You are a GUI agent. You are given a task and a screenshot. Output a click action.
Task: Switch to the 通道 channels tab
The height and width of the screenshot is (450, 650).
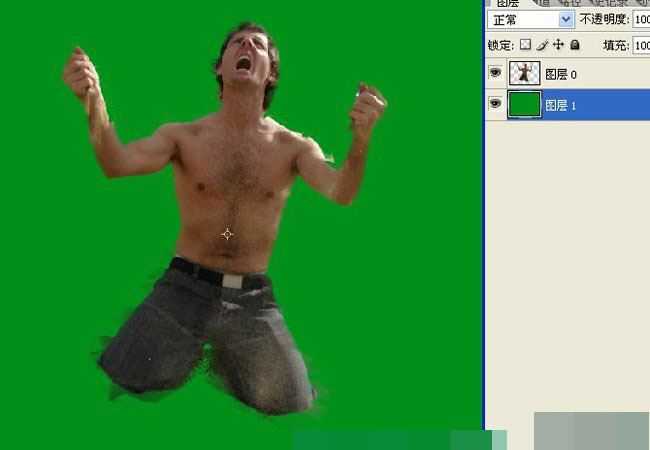coord(544,4)
